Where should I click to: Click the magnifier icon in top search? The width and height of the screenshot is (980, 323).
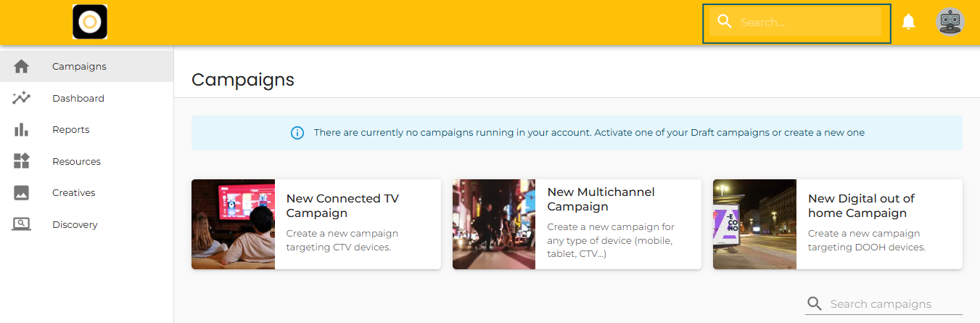click(724, 22)
